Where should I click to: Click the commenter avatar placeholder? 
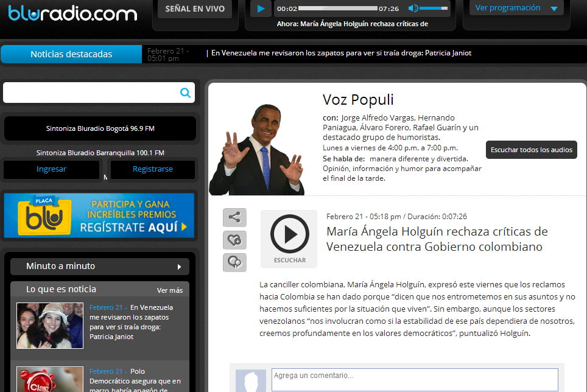(x=251, y=381)
